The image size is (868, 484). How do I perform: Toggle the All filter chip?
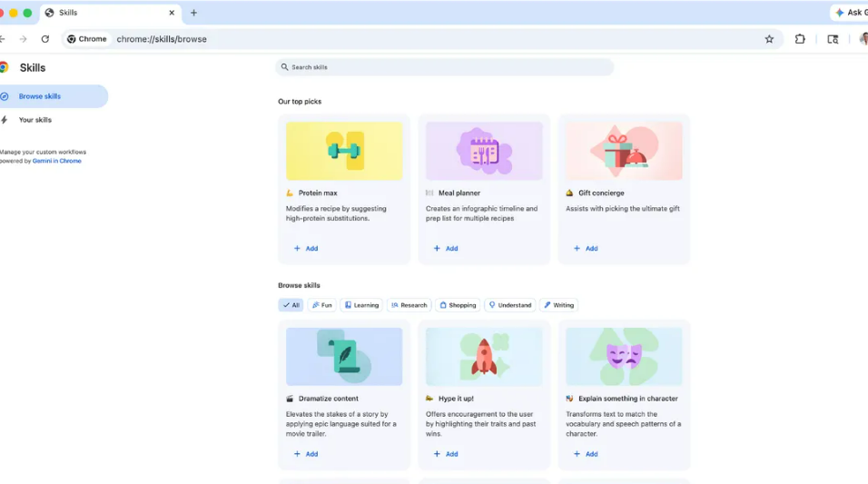(x=291, y=305)
